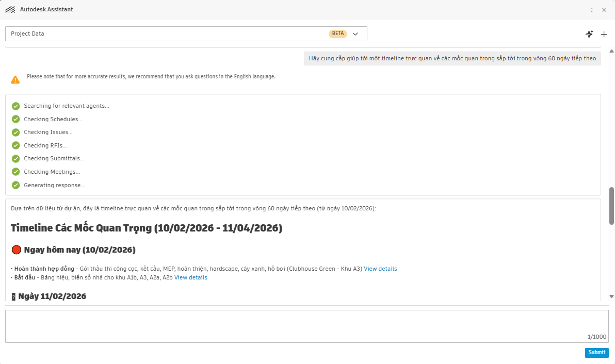Image resolution: width=615 pixels, height=364 pixels.
Task: Click green check beside Generating response
Action: (15, 185)
